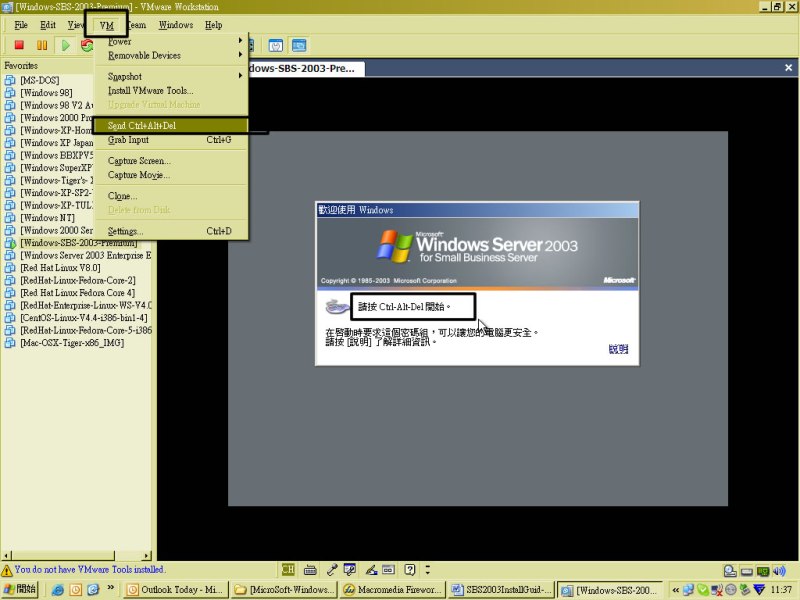
Task: Select Red Hat Linux Fedora Core 4 favorite
Action: 78,293
